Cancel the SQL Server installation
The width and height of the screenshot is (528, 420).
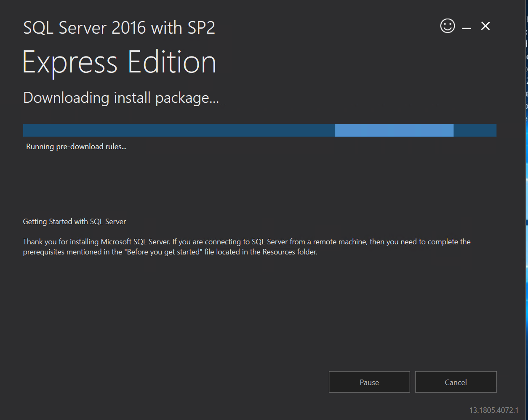tap(456, 382)
